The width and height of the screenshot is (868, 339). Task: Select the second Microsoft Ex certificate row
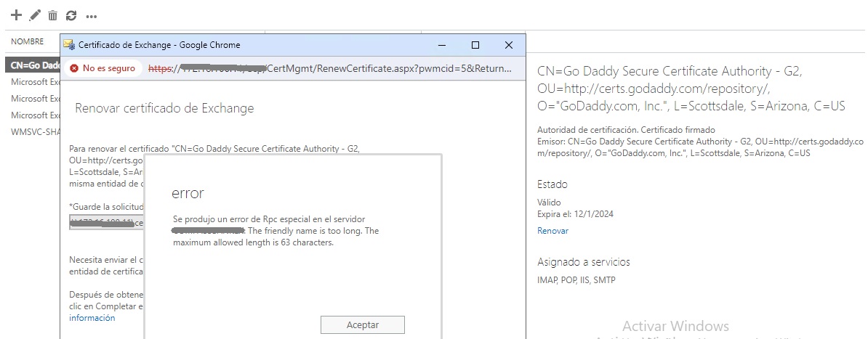[33, 99]
